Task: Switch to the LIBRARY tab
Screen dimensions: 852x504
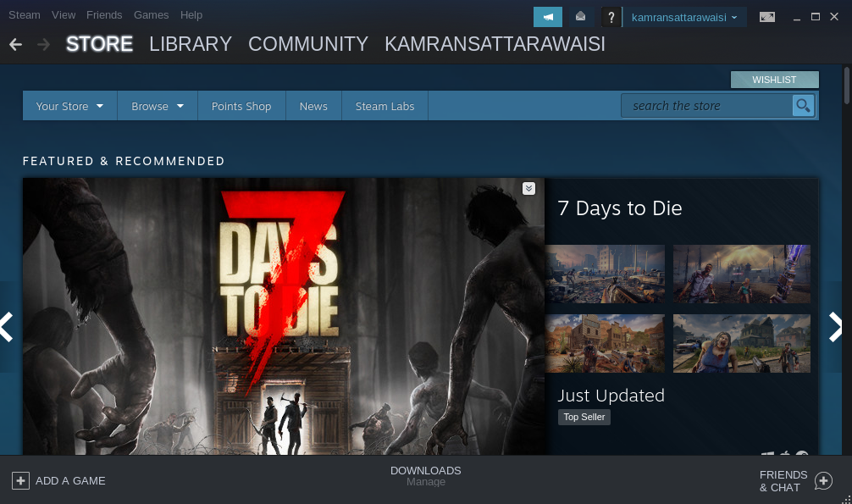Action: [x=191, y=44]
